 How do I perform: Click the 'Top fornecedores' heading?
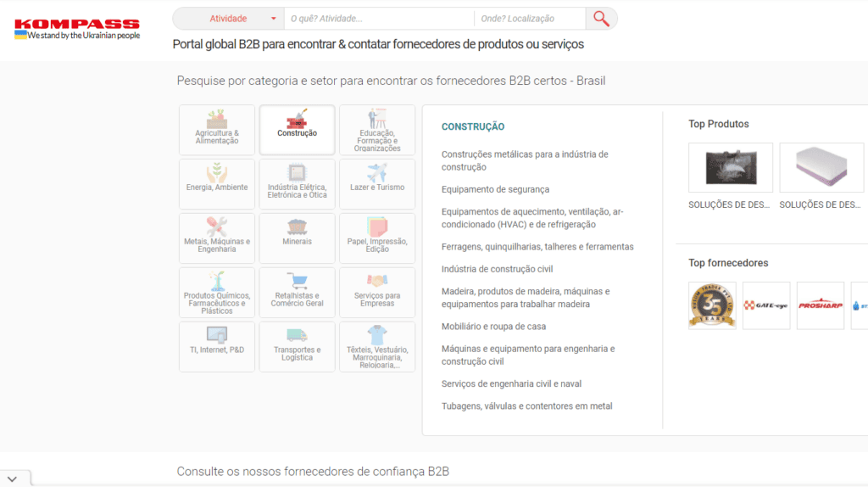tap(728, 263)
